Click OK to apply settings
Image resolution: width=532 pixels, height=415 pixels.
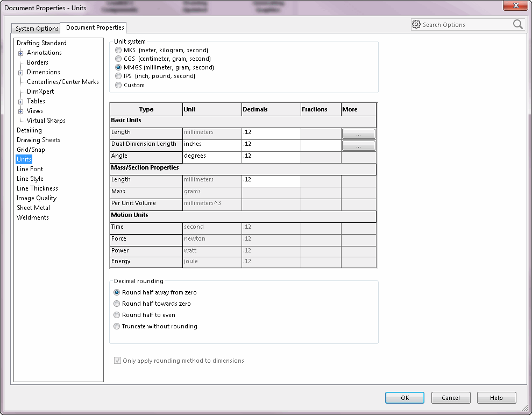point(405,398)
